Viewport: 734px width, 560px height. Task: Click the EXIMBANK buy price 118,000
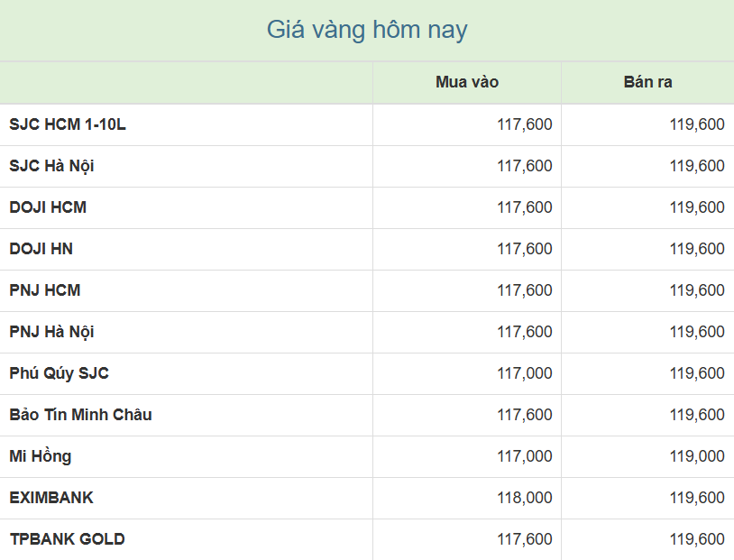(524, 498)
